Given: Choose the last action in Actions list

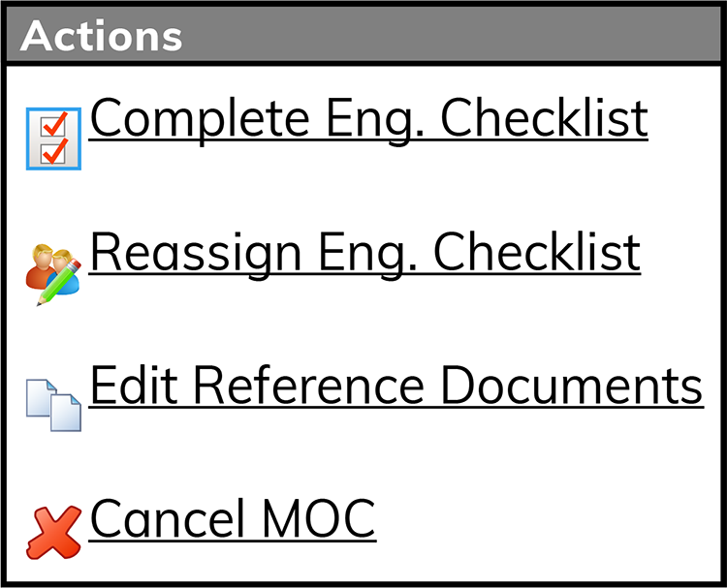Looking at the screenshot, I should click(x=232, y=520).
